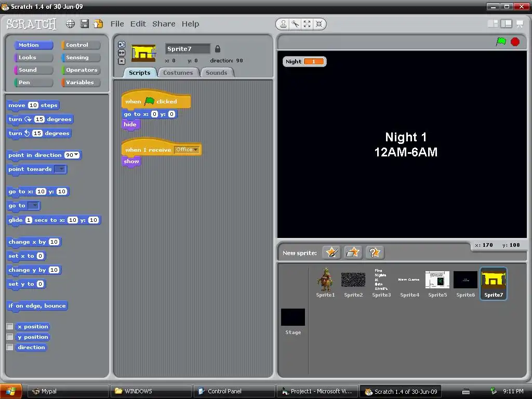Viewport: 532px width, 399px height.
Task: Start scripts with green flag
Action: tap(501, 42)
